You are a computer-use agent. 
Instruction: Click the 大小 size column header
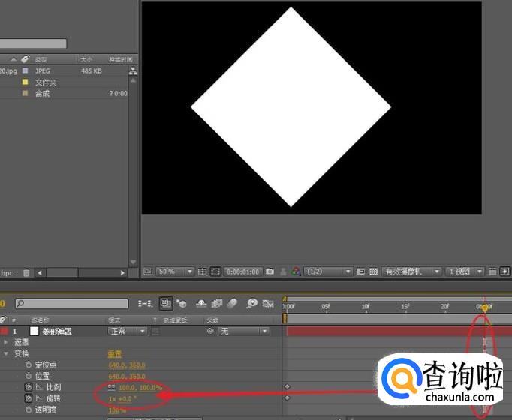click(x=86, y=59)
